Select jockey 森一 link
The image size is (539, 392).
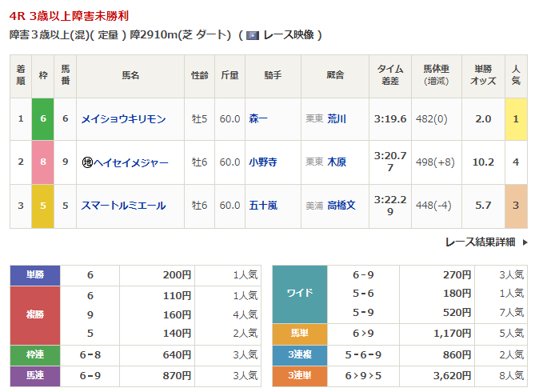tap(258, 119)
